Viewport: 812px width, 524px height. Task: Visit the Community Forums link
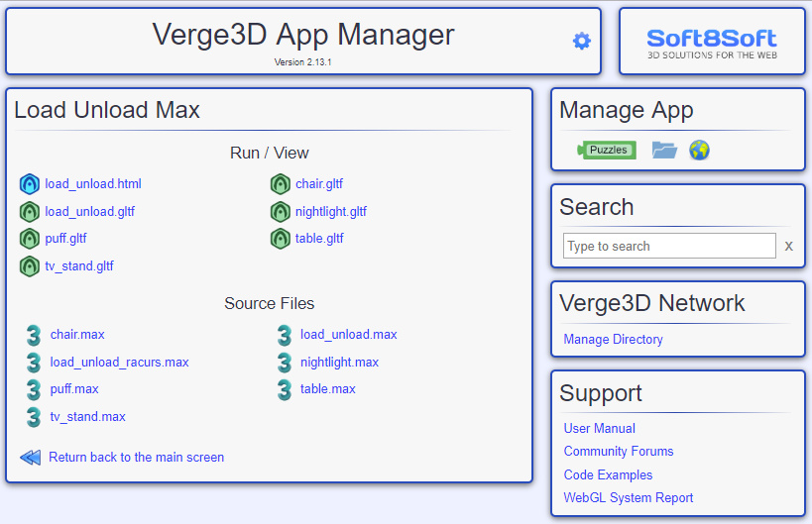point(619,451)
